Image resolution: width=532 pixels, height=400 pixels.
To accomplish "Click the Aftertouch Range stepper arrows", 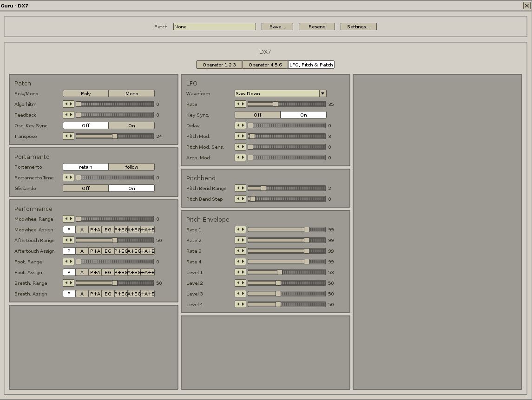I will click(69, 240).
